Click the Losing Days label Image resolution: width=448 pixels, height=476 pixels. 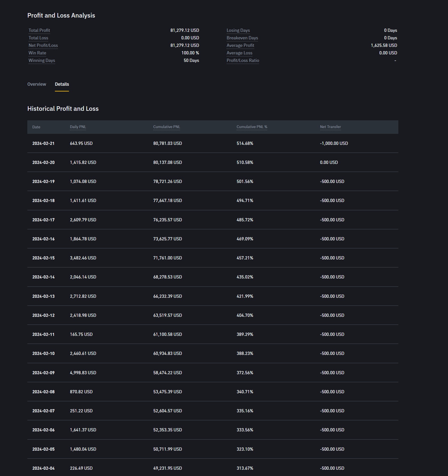(x=238, y=30)
